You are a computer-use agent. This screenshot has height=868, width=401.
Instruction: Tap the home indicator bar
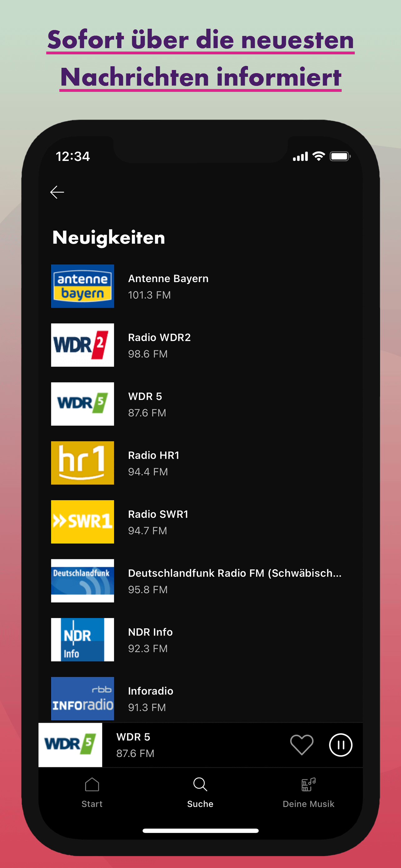pyautogui.click(x=201, y=831)
